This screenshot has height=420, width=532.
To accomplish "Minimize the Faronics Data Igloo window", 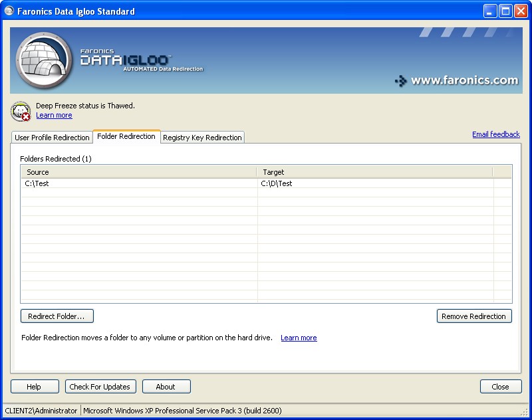I will point(490,11).
